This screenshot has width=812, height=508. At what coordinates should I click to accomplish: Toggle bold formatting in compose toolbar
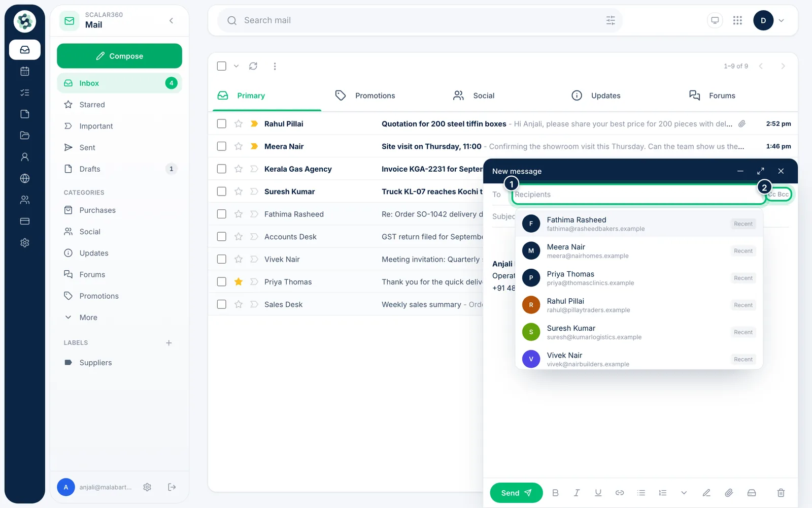(555, 493)
